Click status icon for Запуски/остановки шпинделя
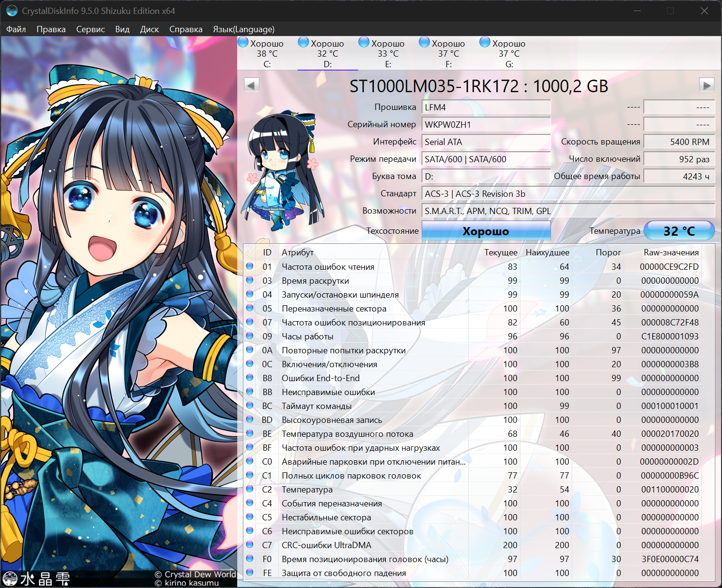 point(250,294)
